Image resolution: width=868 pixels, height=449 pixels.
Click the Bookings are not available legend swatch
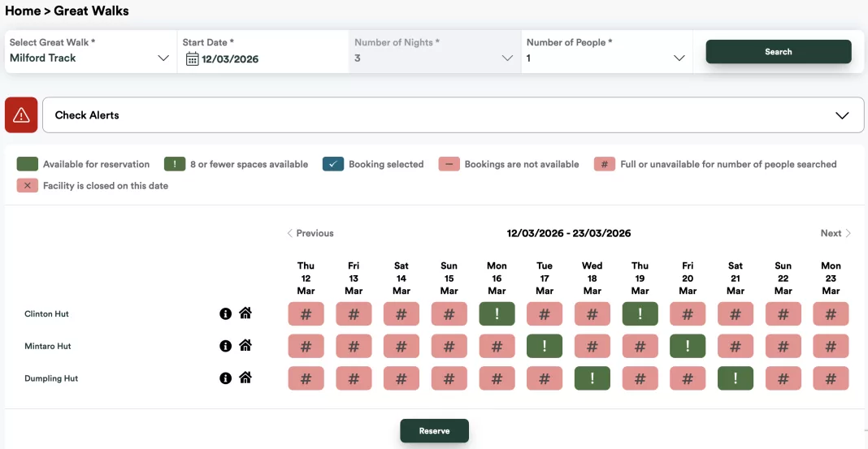[449, 164]
